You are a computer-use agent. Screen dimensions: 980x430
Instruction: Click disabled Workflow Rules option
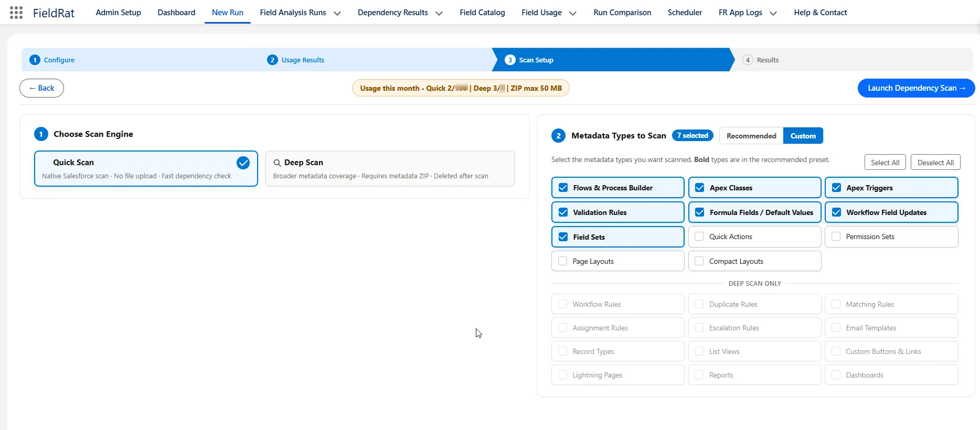pyautogui.click(x=617, y=304)
